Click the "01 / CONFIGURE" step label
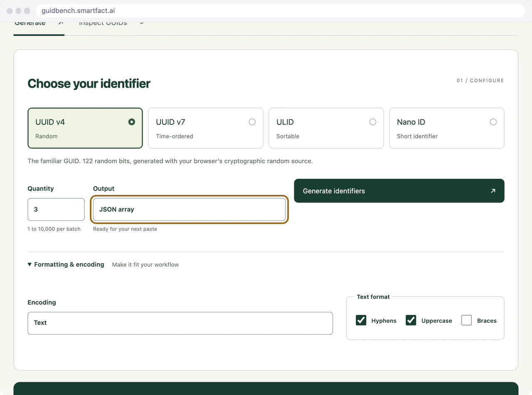Viewport: 532px width, 395px height. coord(480,81)
